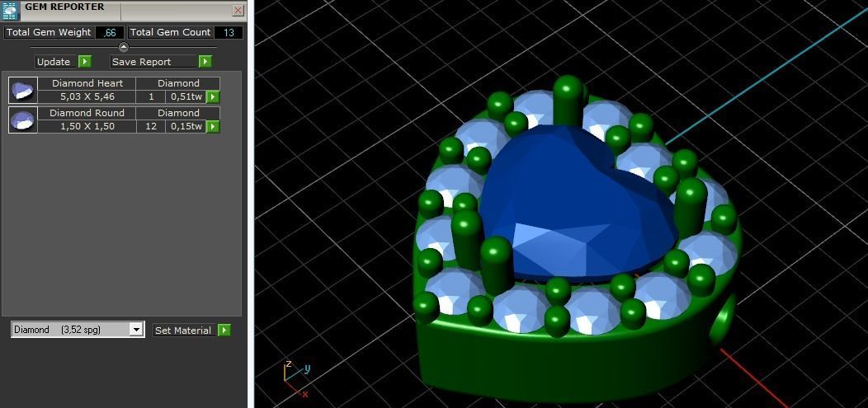This screenshot has width=868, height=408.
Task: Select the Diamond Heart gem thumbnail
Action: pos(23,90)
